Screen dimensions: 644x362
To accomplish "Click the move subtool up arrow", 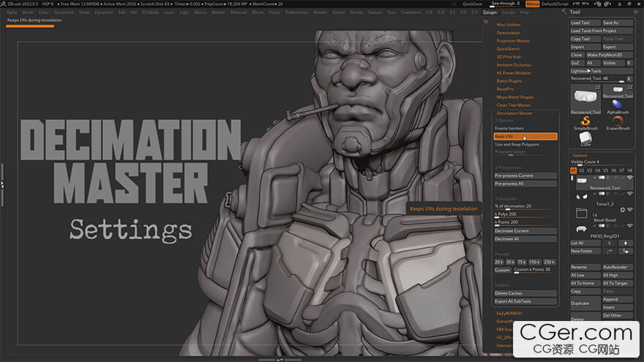I will 610,243.
